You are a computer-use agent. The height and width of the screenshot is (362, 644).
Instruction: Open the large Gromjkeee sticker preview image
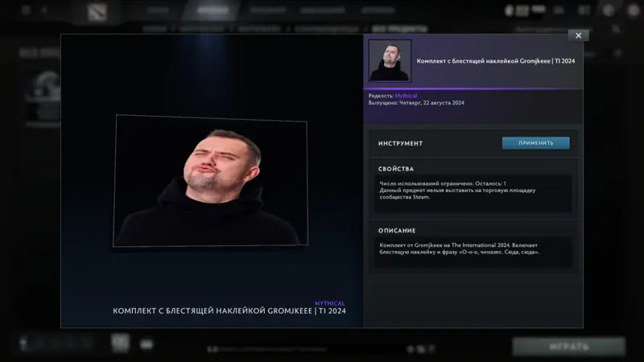[x=210, y=180]
